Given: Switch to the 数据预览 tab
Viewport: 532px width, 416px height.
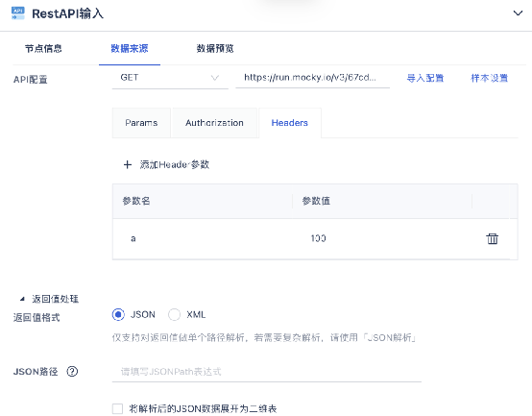Looking at the screenshot, I should (x=215, y=49).
